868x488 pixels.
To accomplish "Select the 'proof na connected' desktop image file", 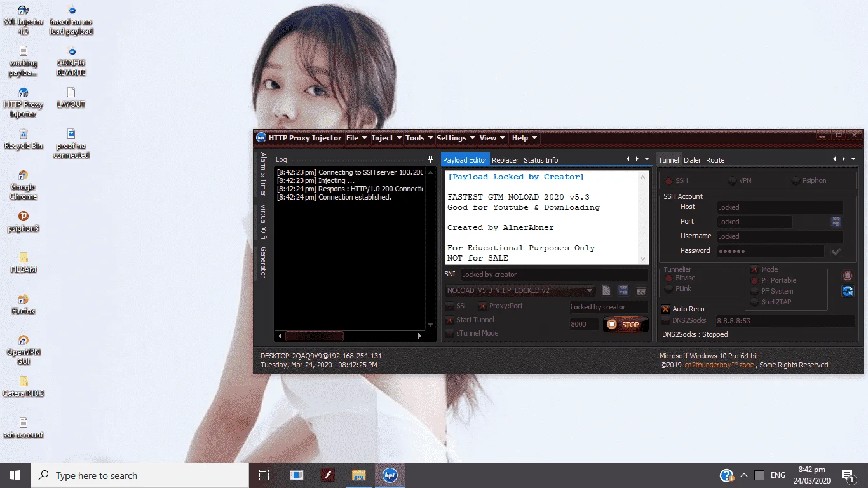I will 71,144.
